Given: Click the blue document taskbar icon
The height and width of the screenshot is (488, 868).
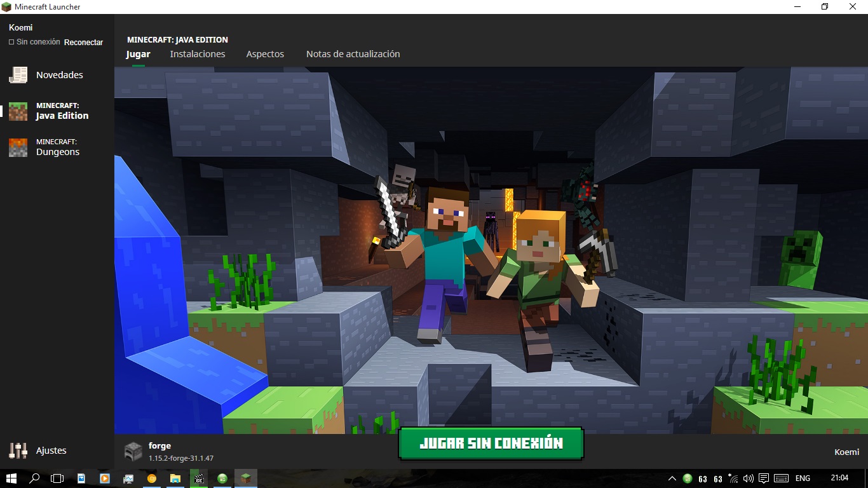Looking at the screenshot, I should (x=81, y=478).
